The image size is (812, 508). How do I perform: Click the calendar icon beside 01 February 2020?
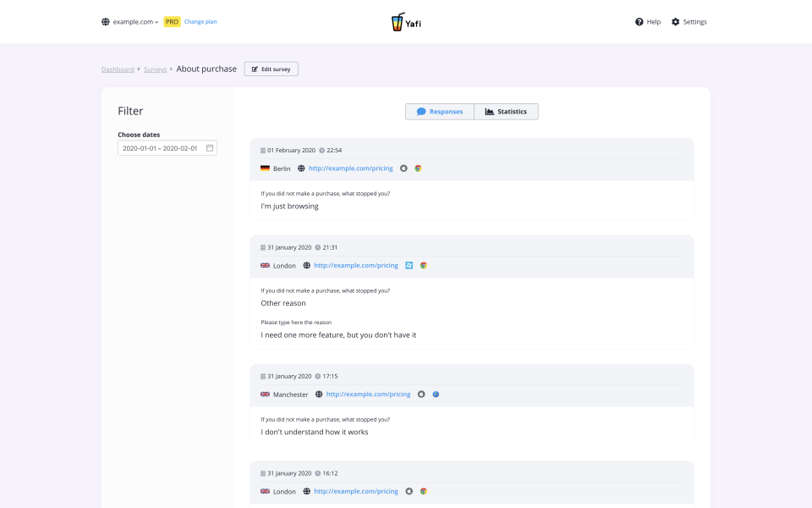coord(263,151)
